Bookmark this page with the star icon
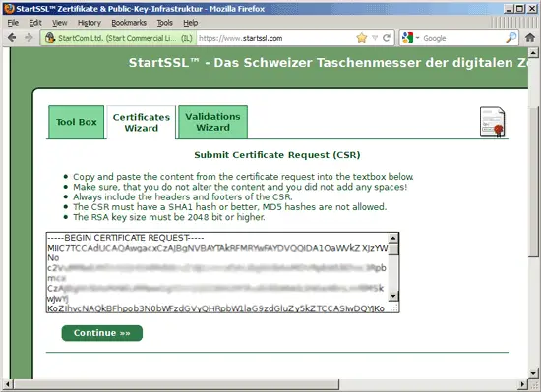541x392 pixels. point(362,38)
